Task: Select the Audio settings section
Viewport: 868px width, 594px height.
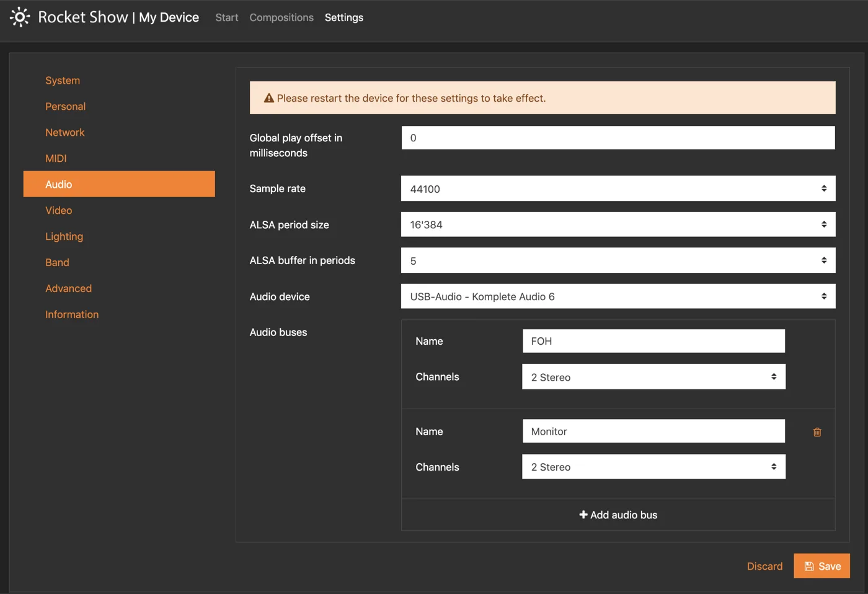Action: [119, 184]
